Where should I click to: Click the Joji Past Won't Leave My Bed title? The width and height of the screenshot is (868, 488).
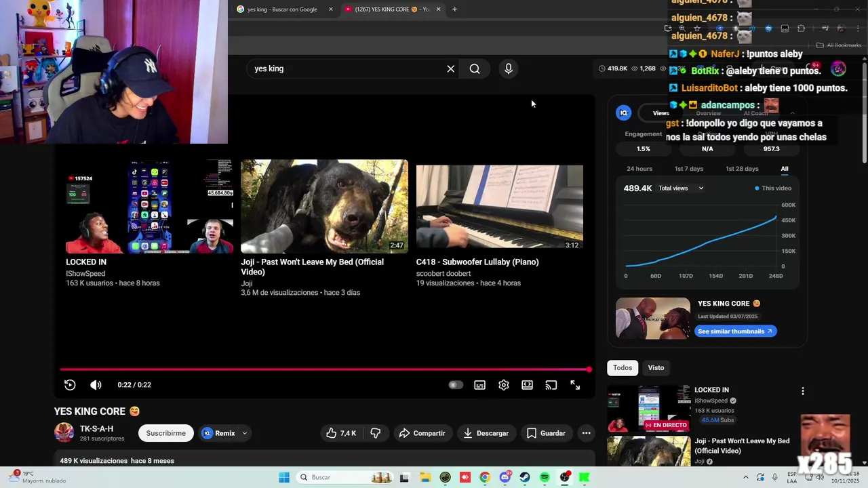pyautogui.click(x=312, y=267)
